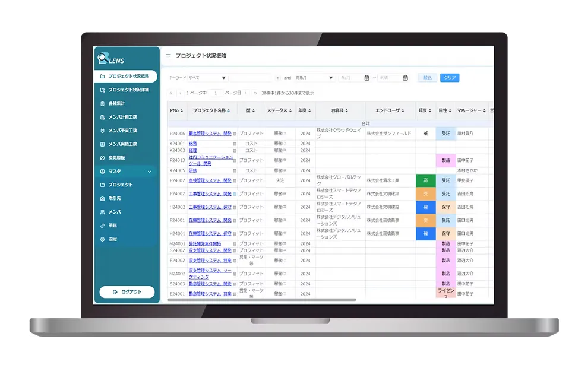Click the LENS logo
588x368 pixels.
(110, 59)
